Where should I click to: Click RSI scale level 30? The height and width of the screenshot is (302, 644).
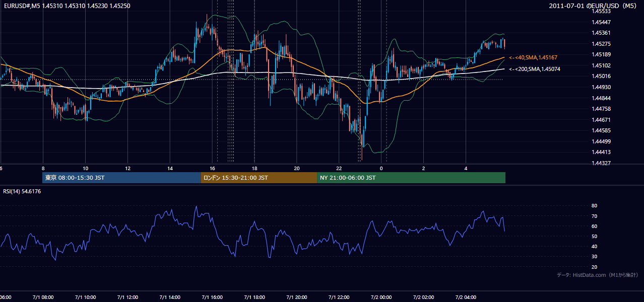[594, 257]
